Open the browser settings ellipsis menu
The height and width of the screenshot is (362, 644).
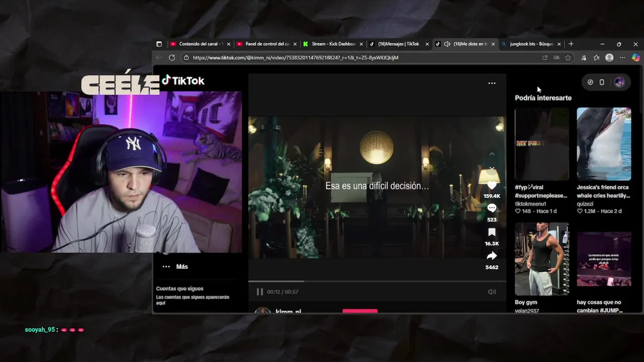tap(622, 58)
